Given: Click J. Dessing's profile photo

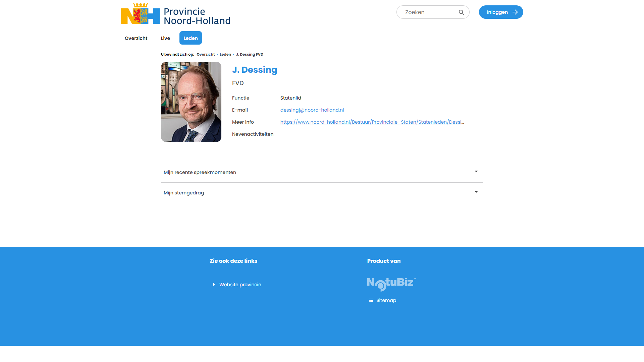Looking at the screenshot, I should coord(191,102).
